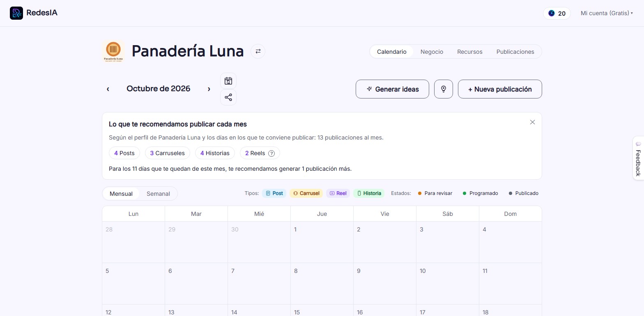644x316 pixels.
Task: Go to next month arrow
Action: coord(209,89)
